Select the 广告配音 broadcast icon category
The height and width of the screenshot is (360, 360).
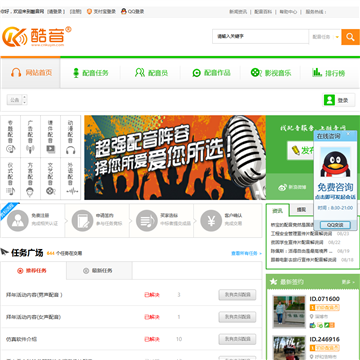(31, 136)
